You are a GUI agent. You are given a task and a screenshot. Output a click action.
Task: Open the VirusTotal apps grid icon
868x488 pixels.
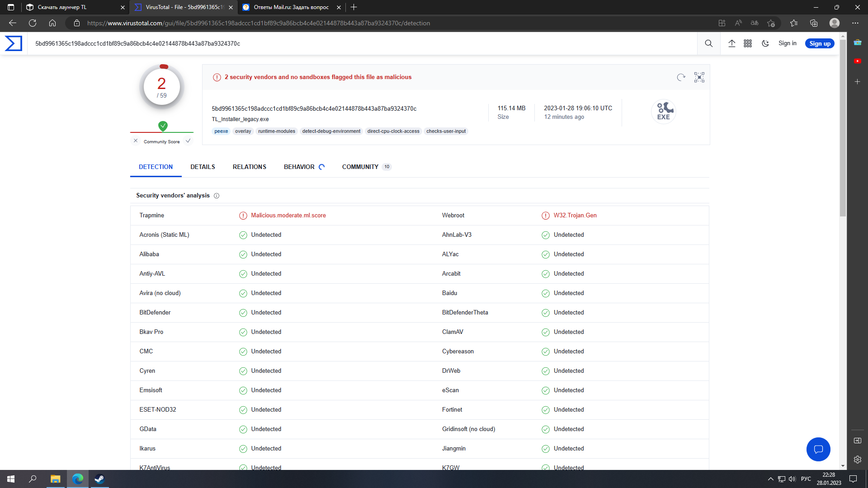(748, 43)
